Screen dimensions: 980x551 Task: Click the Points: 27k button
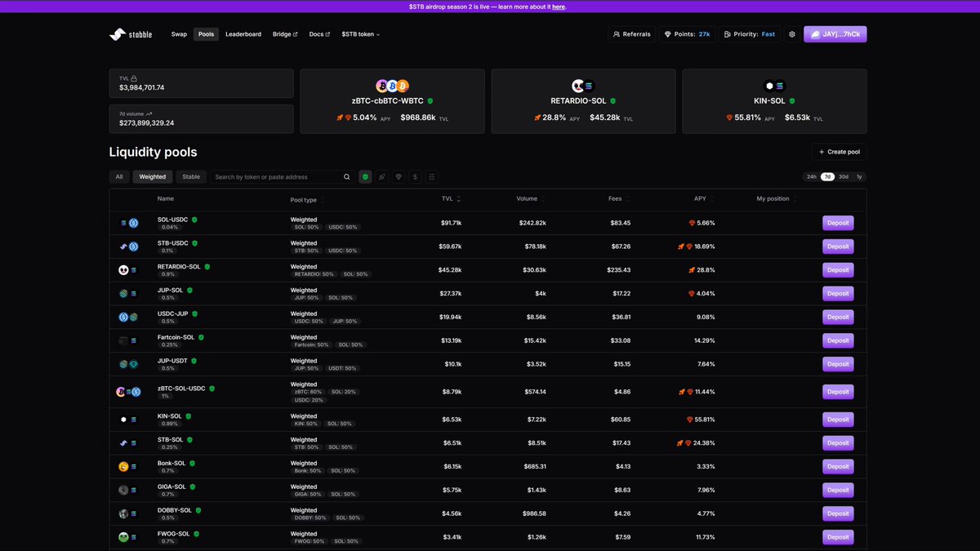(x=687, y=34)
